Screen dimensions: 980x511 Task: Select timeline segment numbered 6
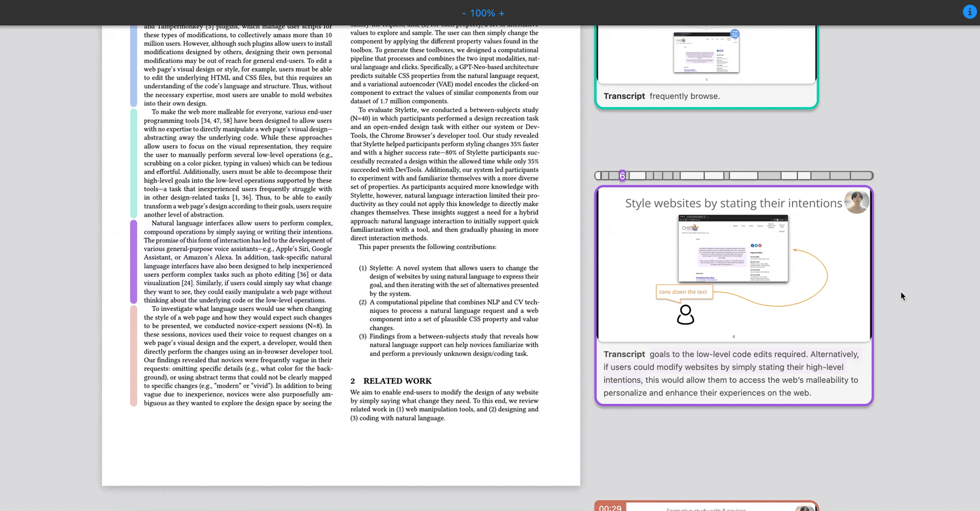[622, 176]
